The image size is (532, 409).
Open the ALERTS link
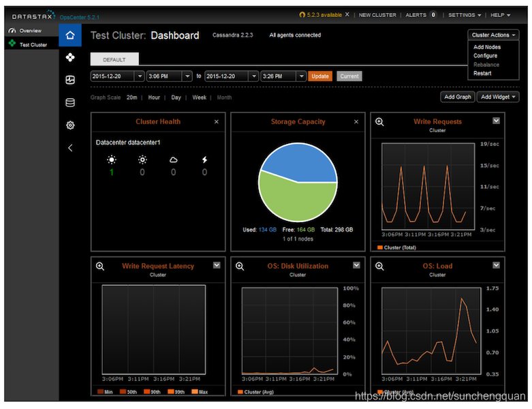click(416, 15)
